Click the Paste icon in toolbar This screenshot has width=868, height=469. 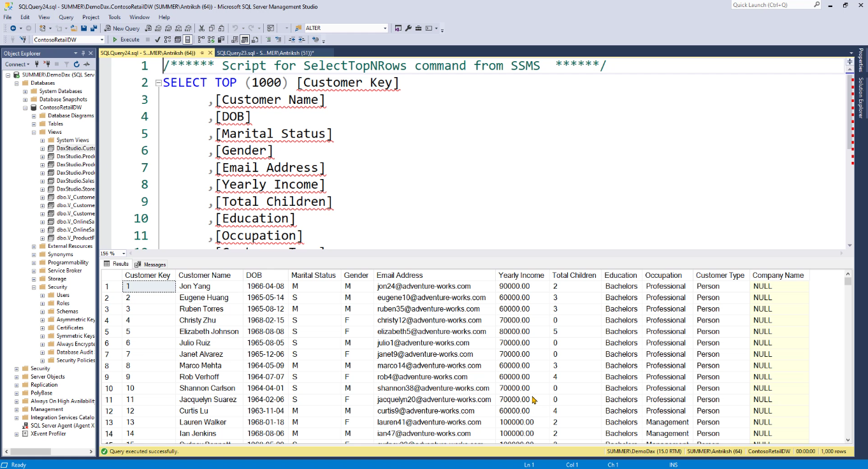pyautogui.click(x=222, y=28)
